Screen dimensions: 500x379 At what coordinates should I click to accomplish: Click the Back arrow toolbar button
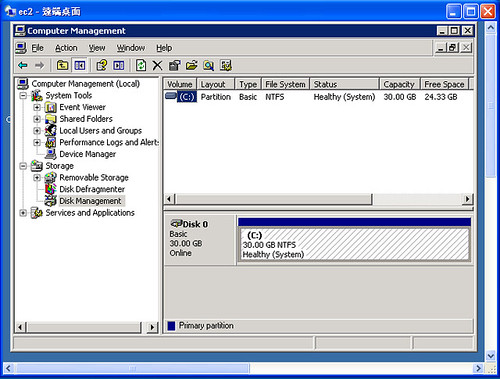(23, 65)
